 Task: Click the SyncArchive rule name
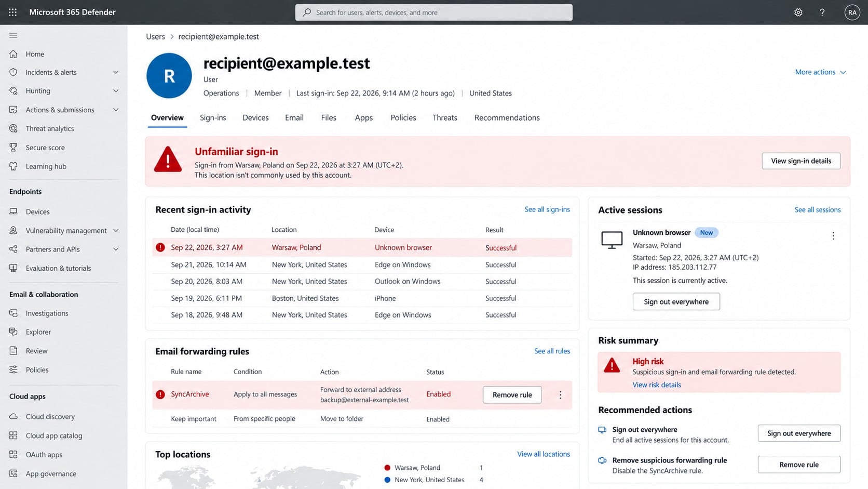pyautogui.click(x=190, y=394)
